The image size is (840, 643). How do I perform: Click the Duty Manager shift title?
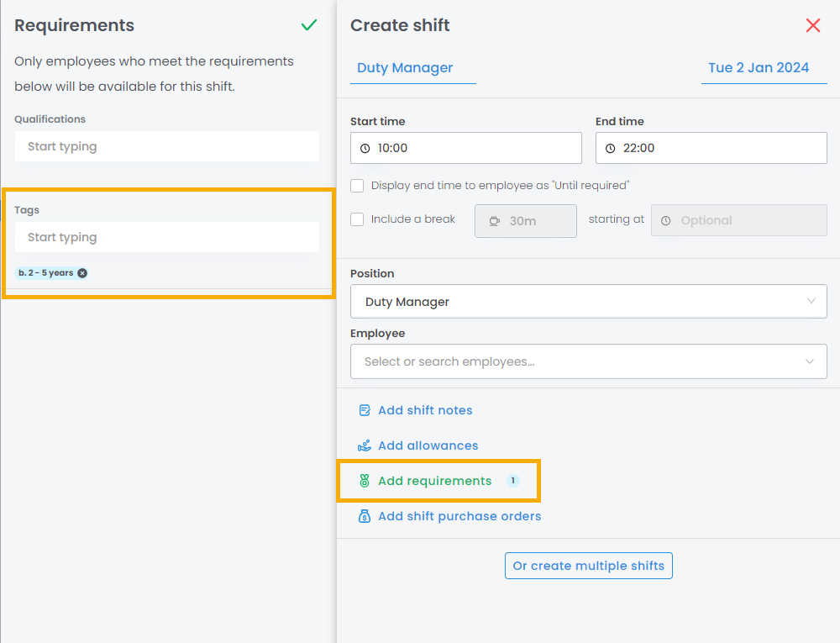(x=405, y=68)
